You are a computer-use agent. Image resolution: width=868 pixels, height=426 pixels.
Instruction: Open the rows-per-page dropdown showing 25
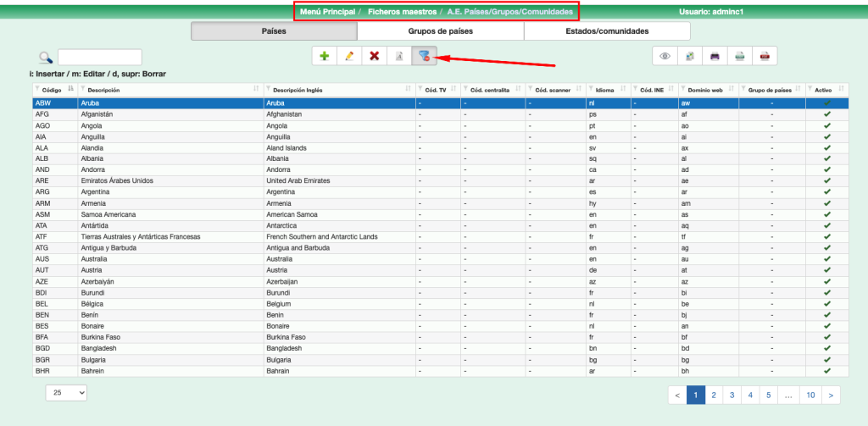tap(66, 393)
